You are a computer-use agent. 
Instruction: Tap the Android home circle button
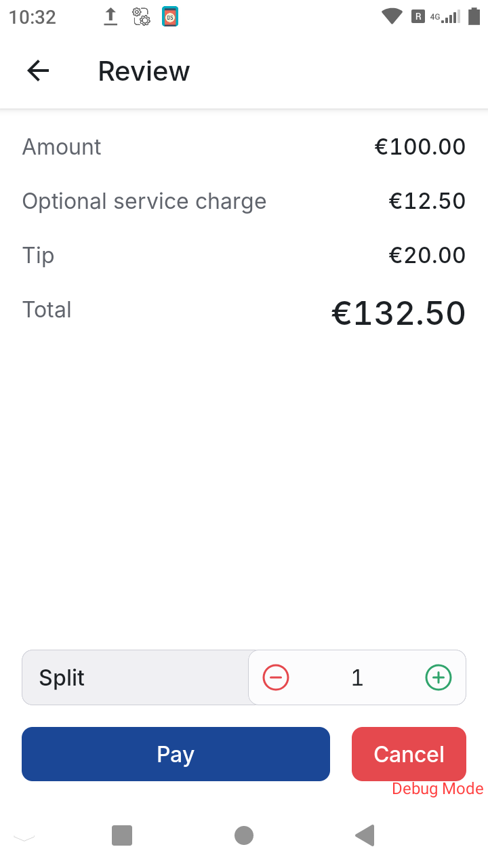tap(244, 835)
